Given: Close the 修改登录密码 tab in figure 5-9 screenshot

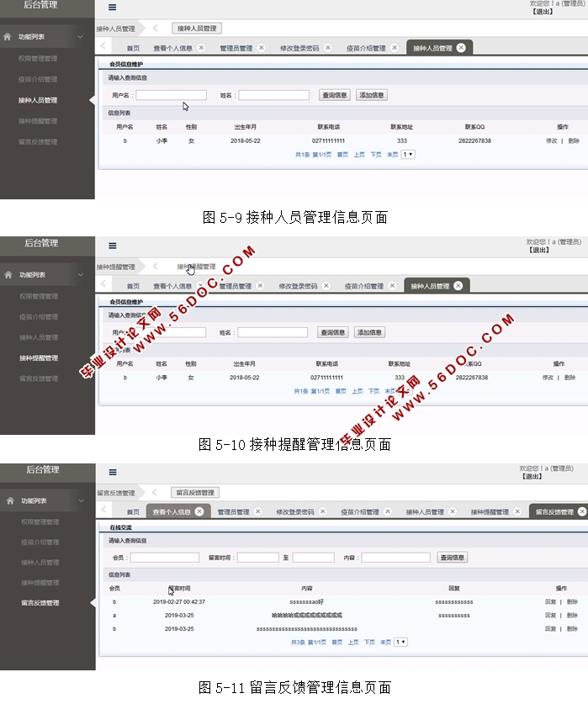Looking at the screenshot, I should pos(328,48).
